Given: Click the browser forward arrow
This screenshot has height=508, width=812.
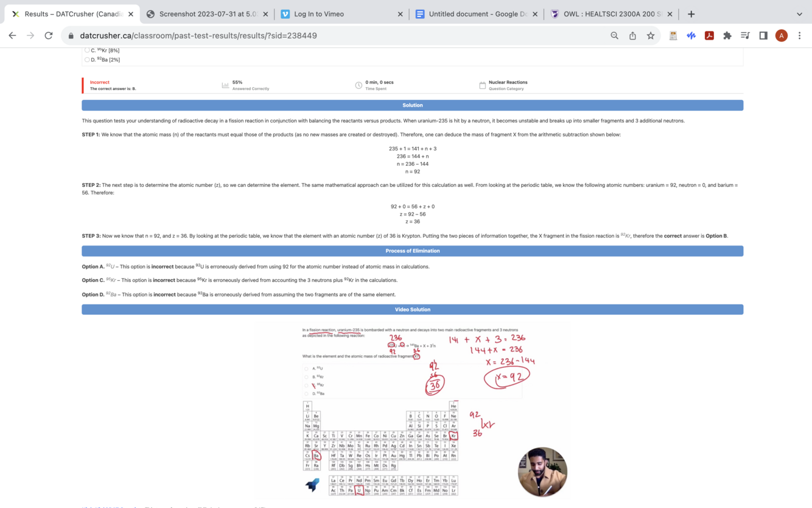Looking at the screenshot, I should pos(30,35).
